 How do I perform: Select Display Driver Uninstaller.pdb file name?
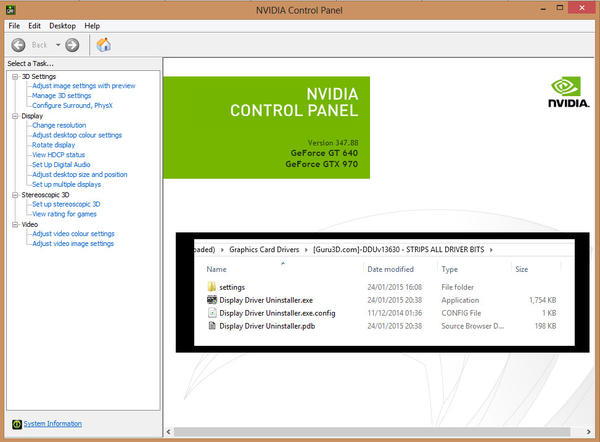pyautogui.click(x=267, y=326)
